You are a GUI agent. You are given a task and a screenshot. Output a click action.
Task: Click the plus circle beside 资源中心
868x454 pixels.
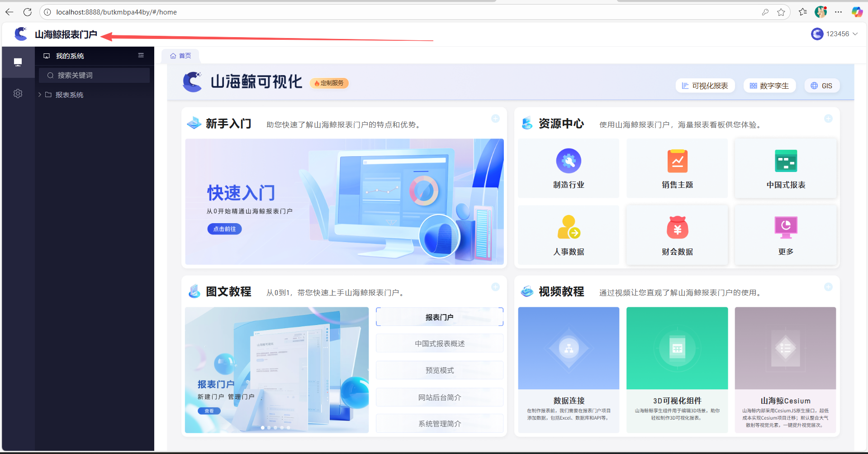(828, 119)
